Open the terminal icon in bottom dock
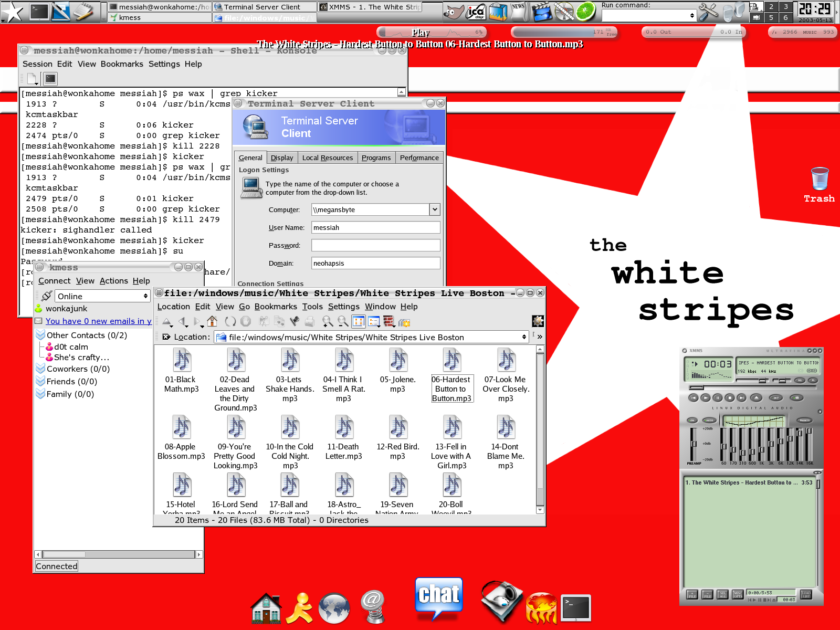Screen dimensions: 840x630 [x=576, y=608]
